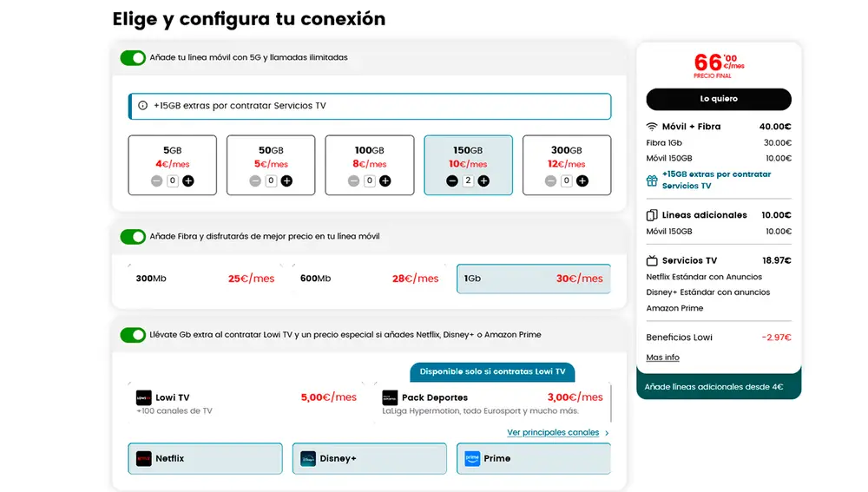Click plus icon on 50GB plan
The height and width of the screenshot is (492, 868).
click(x=286, y=180)
